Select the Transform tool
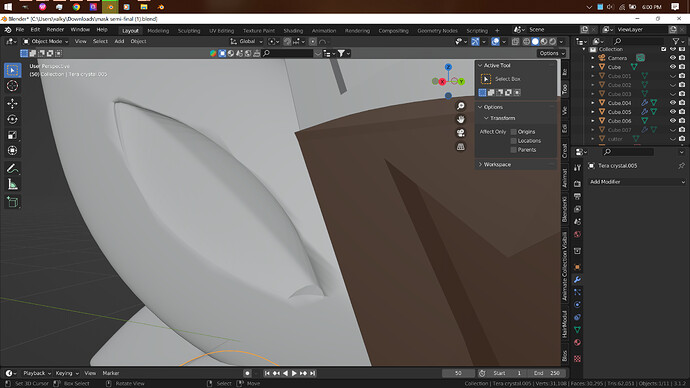The width and height of the screenshot is (690, 388). (x=12, y=150)
